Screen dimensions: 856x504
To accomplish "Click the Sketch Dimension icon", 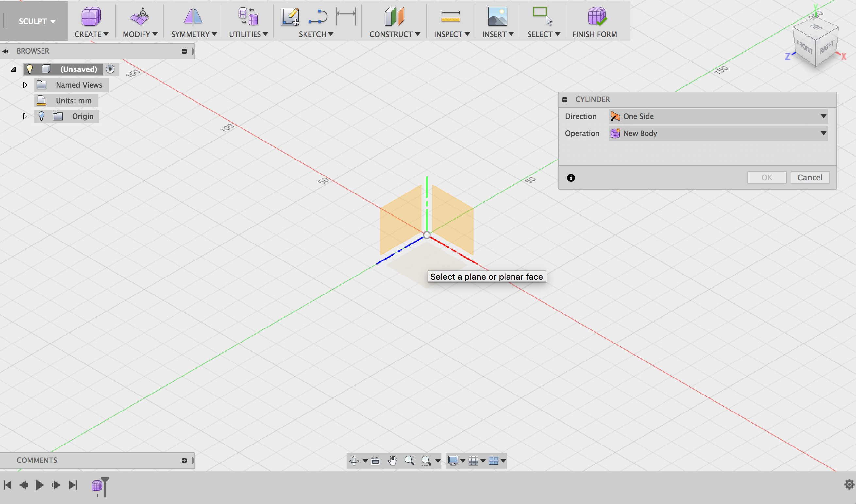I will [346, 17].
